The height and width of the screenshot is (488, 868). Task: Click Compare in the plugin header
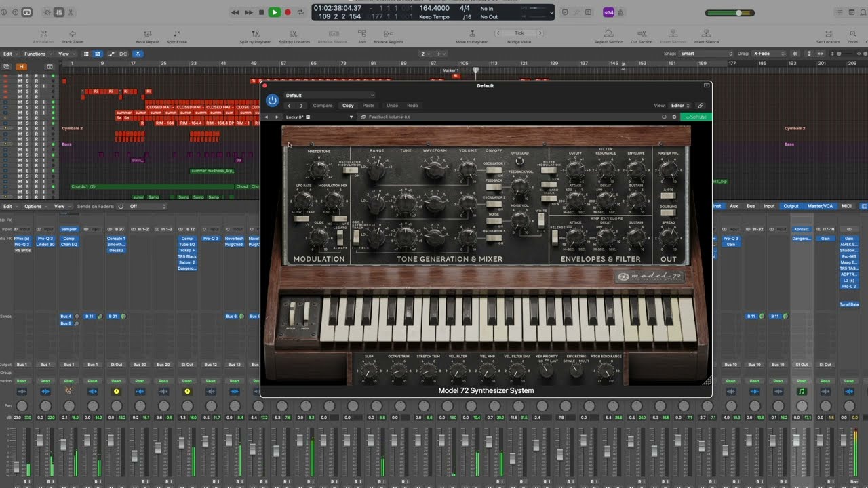[x=323, y=106]
